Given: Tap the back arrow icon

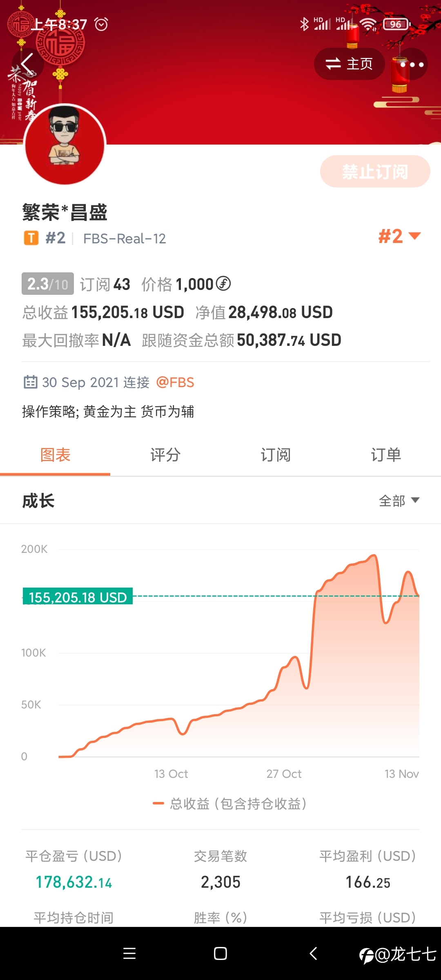Looking at the screenshot, I should pyautogui.click(x=27, y=64).
